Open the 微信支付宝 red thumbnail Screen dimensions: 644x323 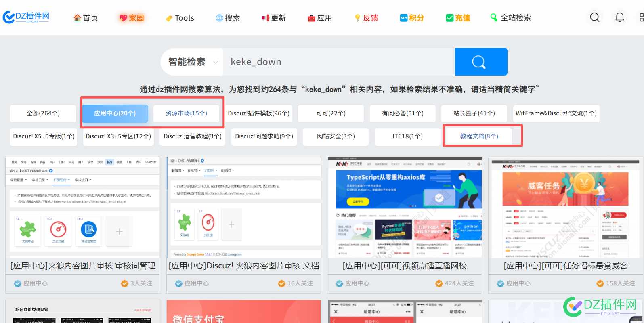pyautogui.click(x=244, y=312)
